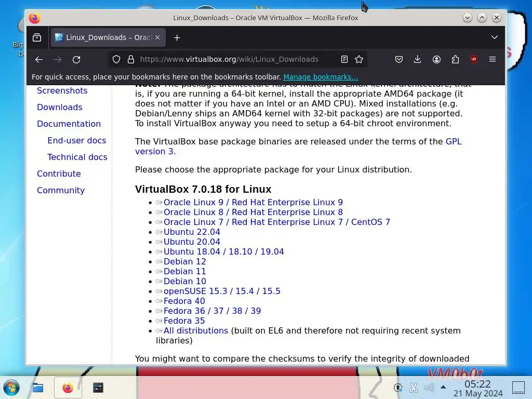The image size is (532, 399).
Task: Click the Firefox logo in title bar
Action: click(34, 18)
